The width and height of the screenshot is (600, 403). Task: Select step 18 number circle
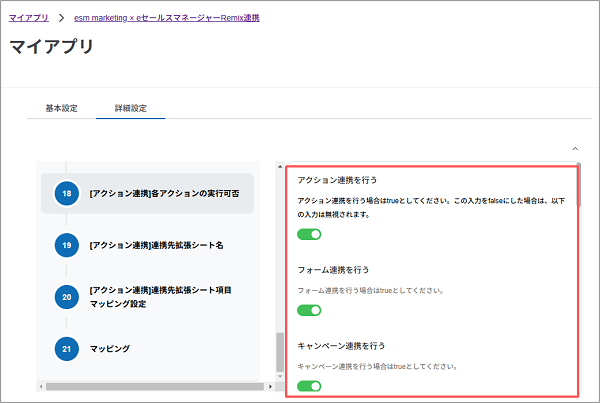(x=66, y=192)
